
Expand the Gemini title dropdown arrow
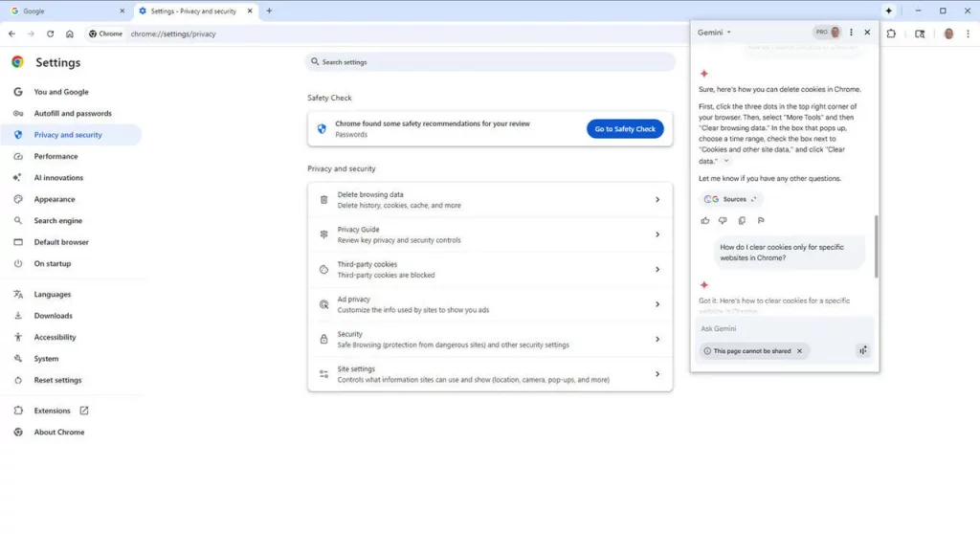[729, 33]
